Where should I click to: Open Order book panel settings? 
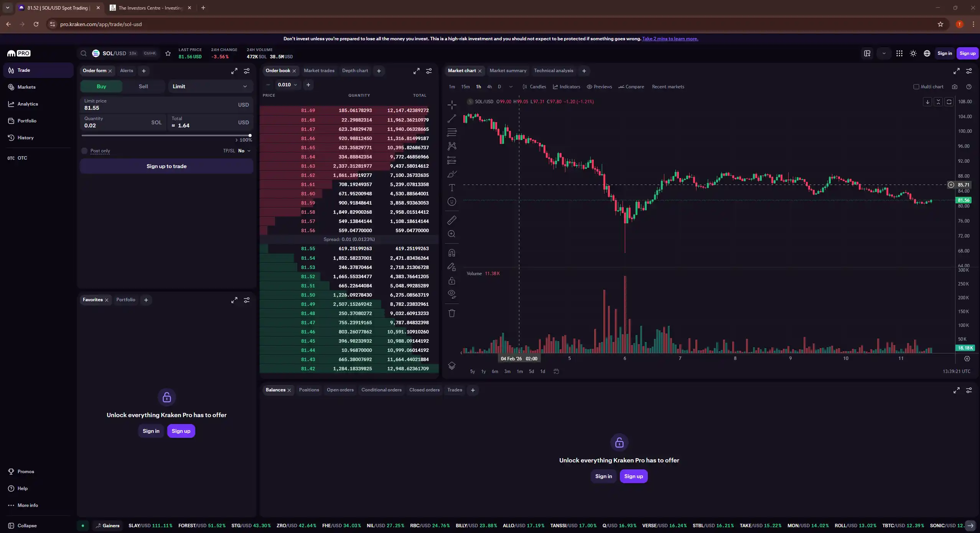click(x=429, y=71)
